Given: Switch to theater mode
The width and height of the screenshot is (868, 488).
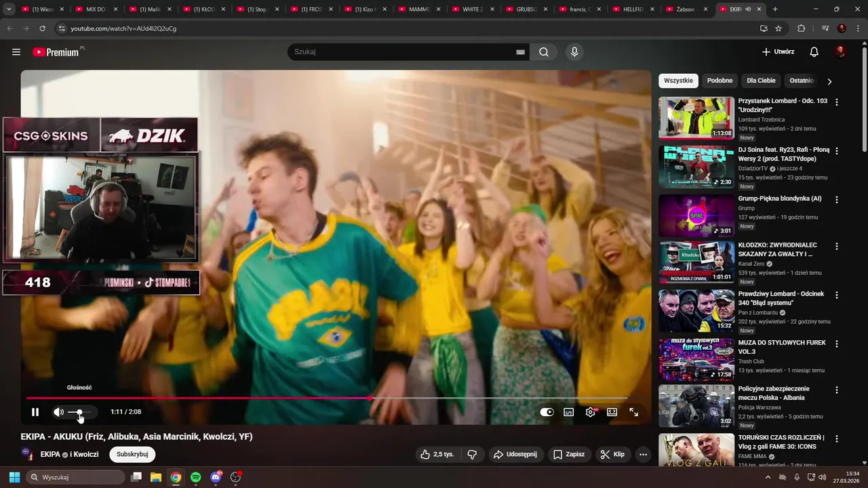Looking at the screenshot, I should 612,412.
